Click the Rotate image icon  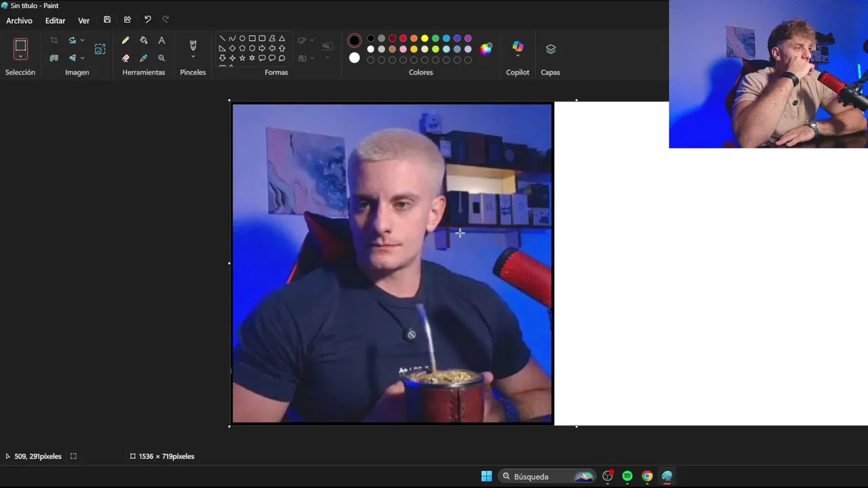click(72, 40)
